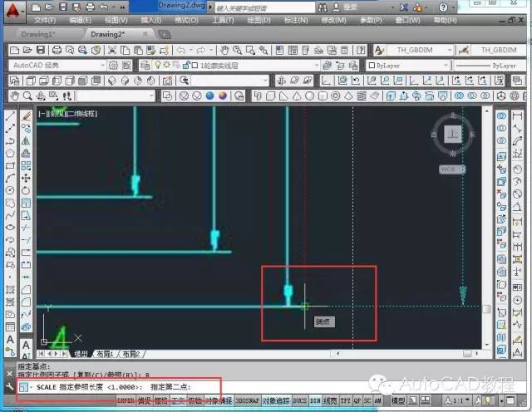Viewport: 532px width, 412px height.
Task: Select the Rotate modify tool
Action: (x=26, y=190)
